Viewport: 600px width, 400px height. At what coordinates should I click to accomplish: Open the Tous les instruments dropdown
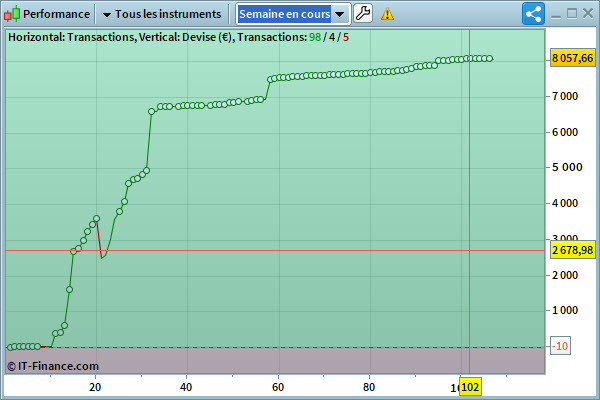tap(162, 14)
